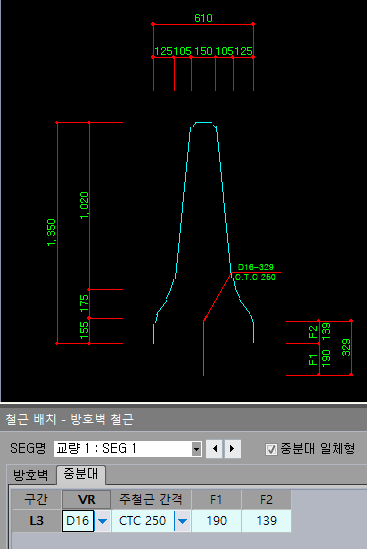Switch to the 방호벽 tab
Image resolution: width=367 pixels, height=549 pixels.
tap(31, 474)
